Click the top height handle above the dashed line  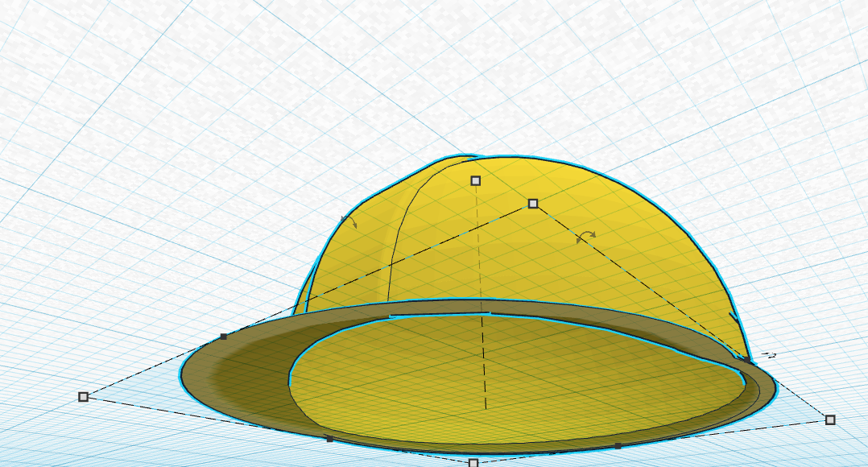[x=476, y=180]
